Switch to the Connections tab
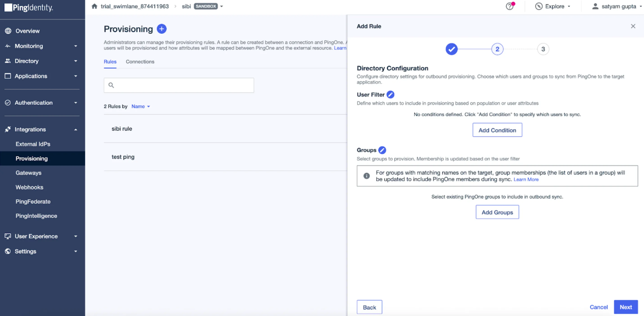Screen dimensions: 644x316 coord(140,62)
